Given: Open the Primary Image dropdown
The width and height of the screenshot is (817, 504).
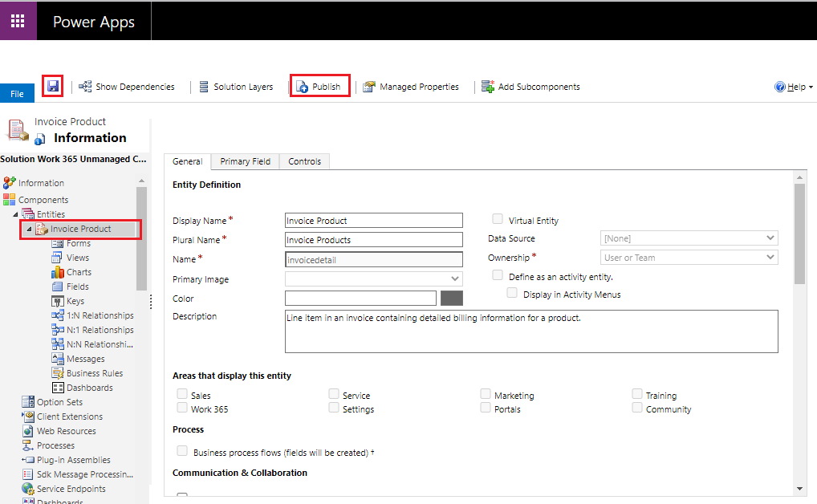Looking at the screenshot, I should tap(374, 278).
